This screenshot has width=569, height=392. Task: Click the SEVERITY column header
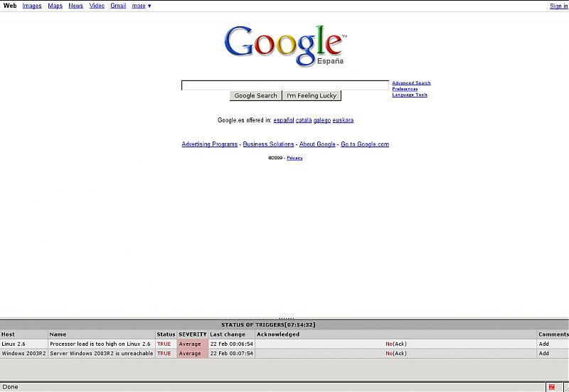point(193,334)
